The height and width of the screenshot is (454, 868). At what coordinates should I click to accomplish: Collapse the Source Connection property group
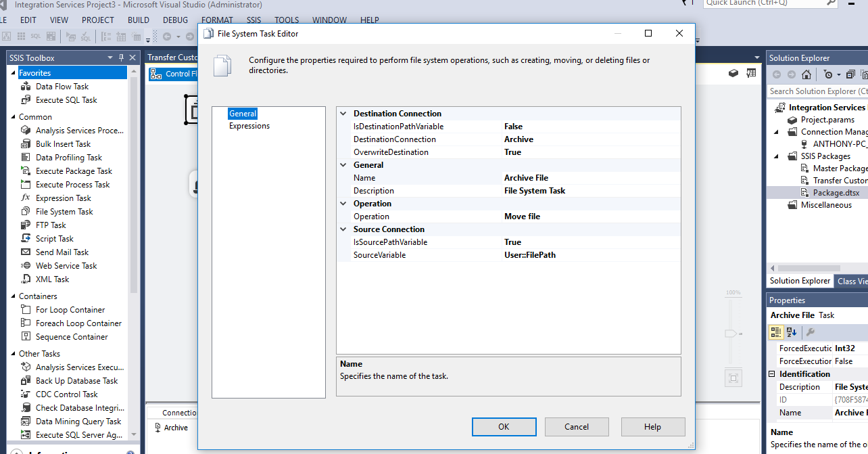coord(343,229)
